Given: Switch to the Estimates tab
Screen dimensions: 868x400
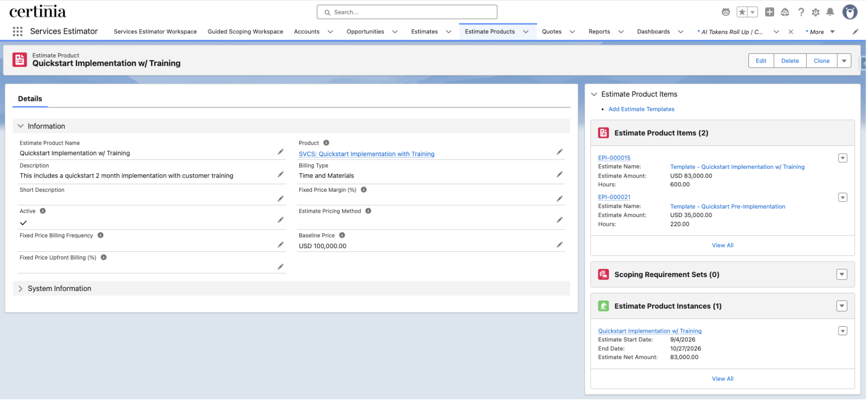Looking at the screenshot, I should pos(424,32).
